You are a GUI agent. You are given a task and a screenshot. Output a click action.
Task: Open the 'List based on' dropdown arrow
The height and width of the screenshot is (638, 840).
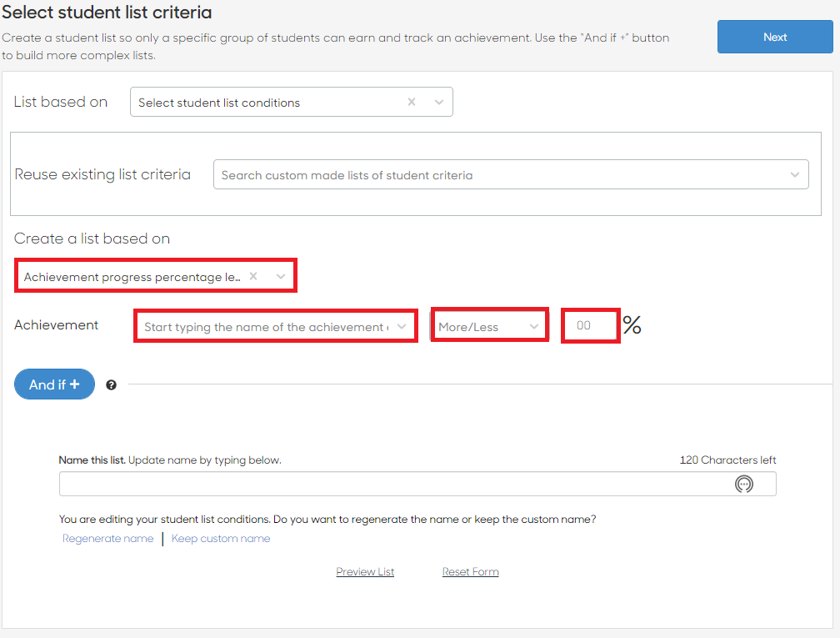pos(438,102)
